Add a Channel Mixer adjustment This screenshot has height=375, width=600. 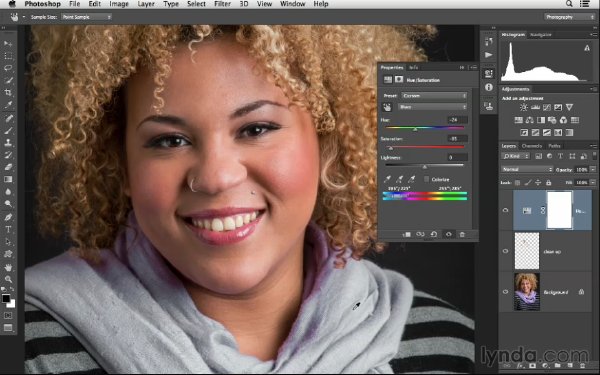click(x=563, y=120)
